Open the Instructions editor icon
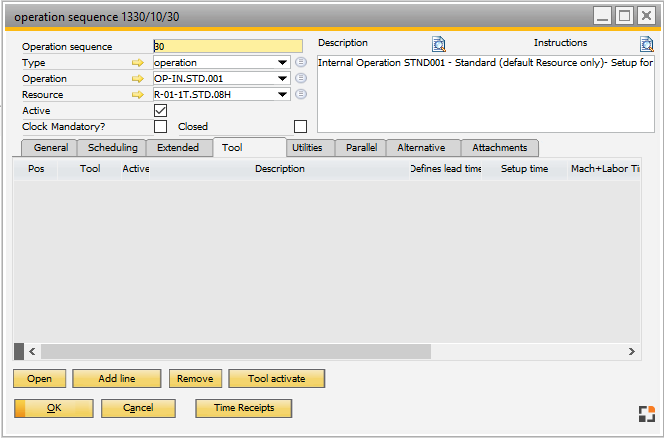 [x=647, y=44]
